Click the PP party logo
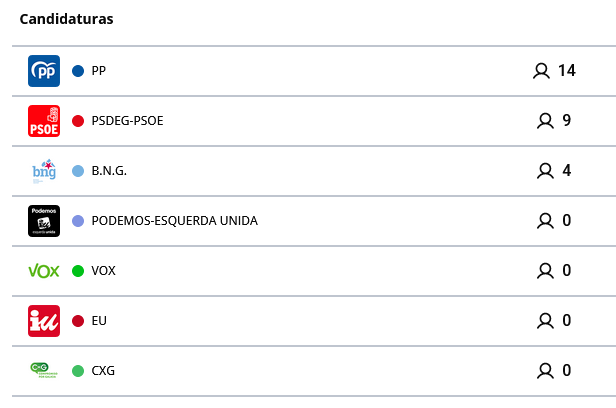 click(44, 71)
